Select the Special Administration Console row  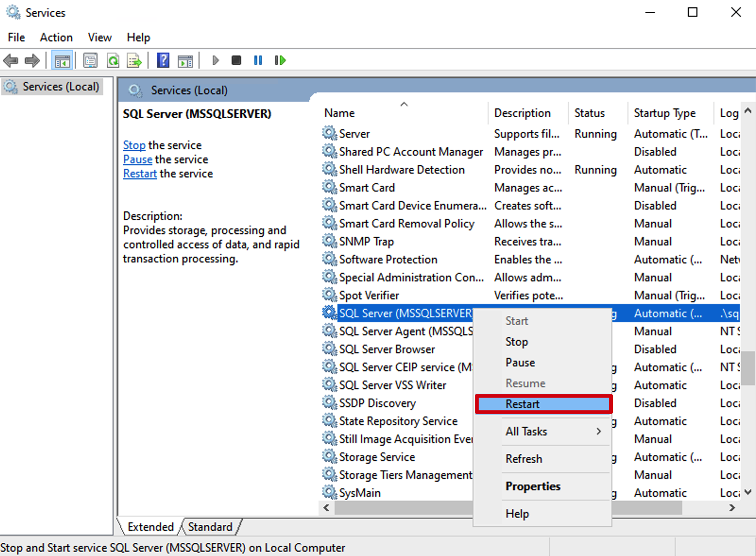(530, 277)
